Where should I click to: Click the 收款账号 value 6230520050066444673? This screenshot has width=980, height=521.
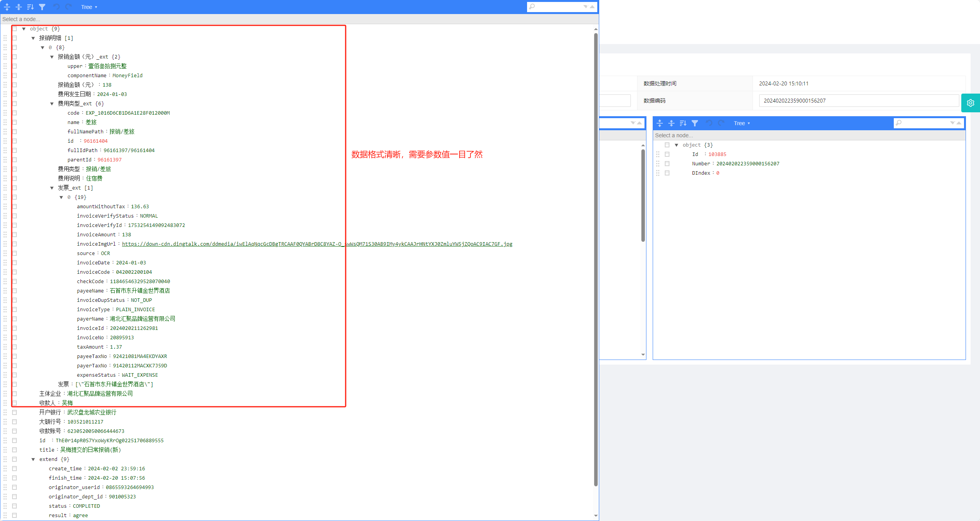(96, 431)
